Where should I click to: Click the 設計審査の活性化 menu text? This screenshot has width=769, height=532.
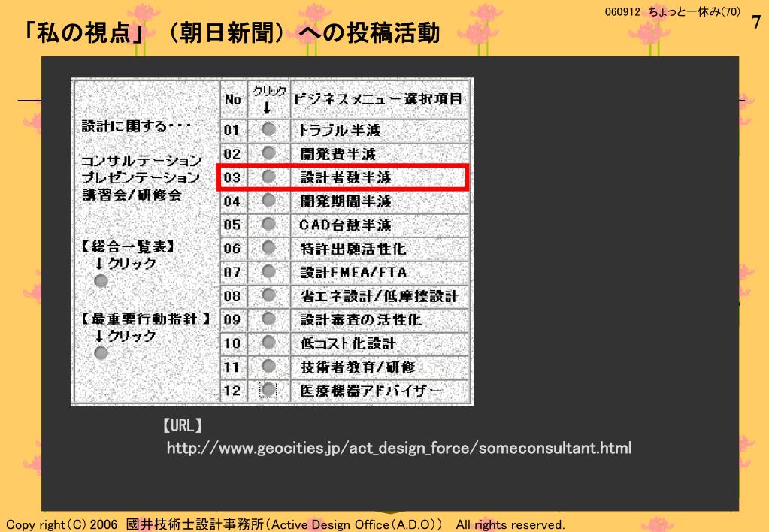coord(361,319)
